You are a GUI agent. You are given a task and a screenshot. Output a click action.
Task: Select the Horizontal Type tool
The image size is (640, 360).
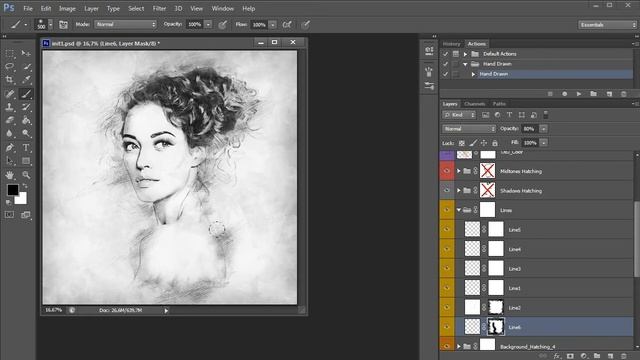(26, 147)
